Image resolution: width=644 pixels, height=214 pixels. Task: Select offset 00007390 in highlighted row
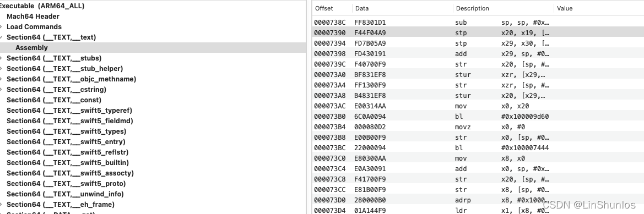tap(330, 32)
